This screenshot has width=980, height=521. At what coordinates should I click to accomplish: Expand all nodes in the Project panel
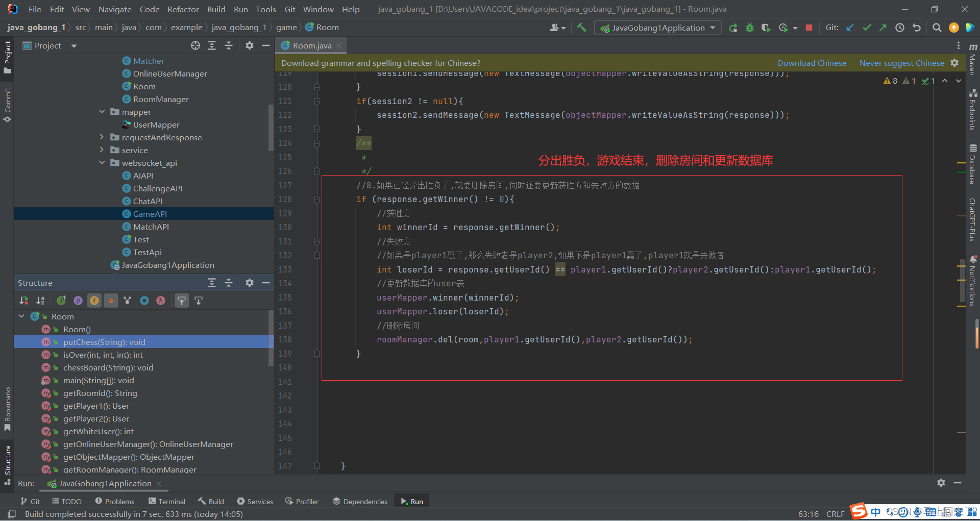tap(212, 45)
